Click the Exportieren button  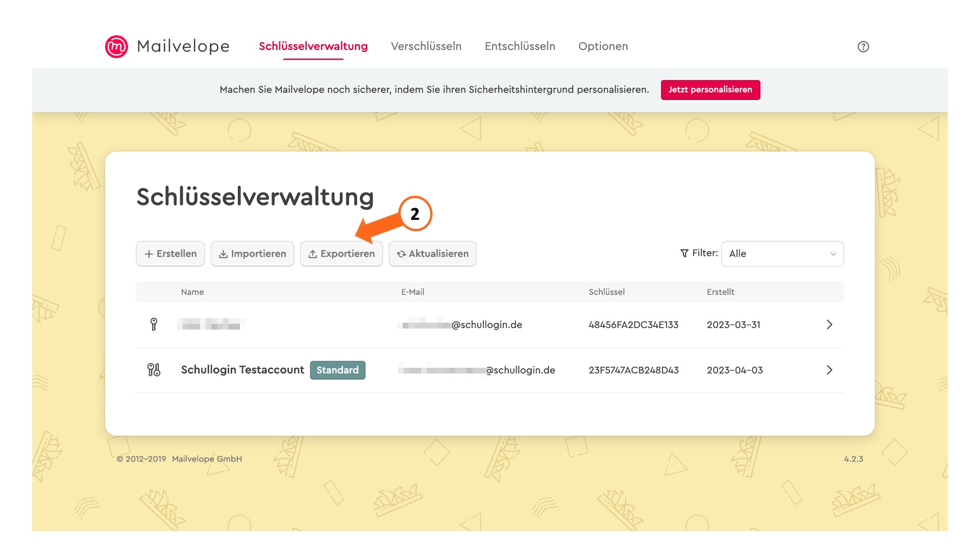click(341, 254)
